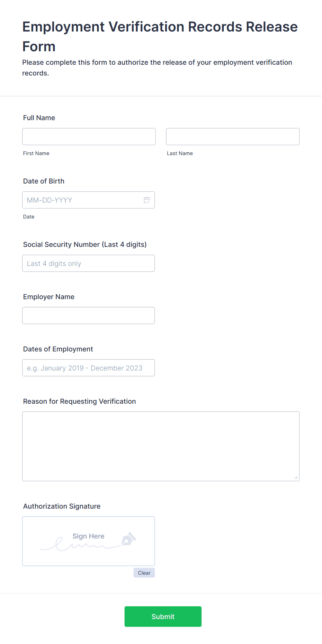Clear the authorization signature
This screenshot has width=322, height=644.
[x=144, y=573]
